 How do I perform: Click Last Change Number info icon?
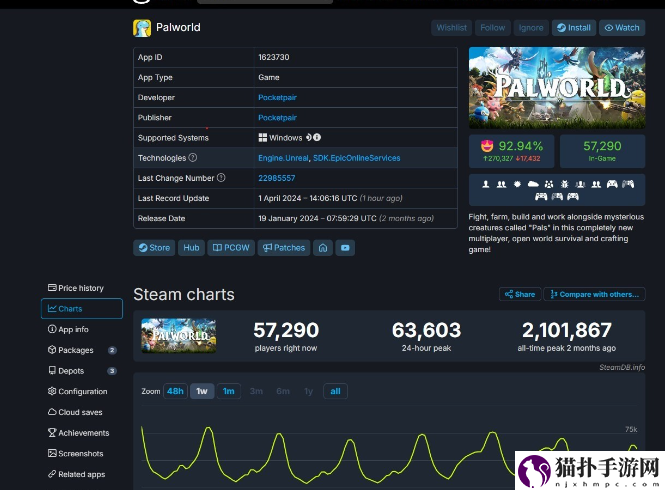(x=221, y=178)
